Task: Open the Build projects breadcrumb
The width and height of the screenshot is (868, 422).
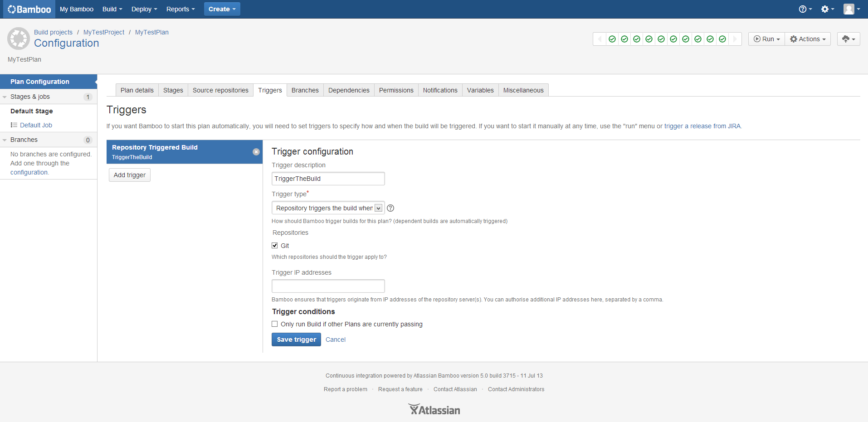Action: [53, 32]
